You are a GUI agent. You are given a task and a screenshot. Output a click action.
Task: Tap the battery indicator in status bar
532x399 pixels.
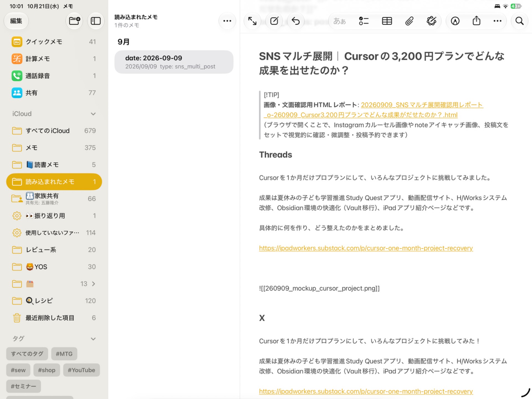coord(516,6)
